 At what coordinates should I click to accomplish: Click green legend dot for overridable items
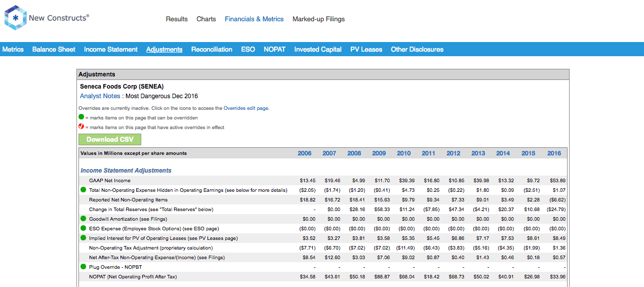pyautogui.click(x=81, y=117)
